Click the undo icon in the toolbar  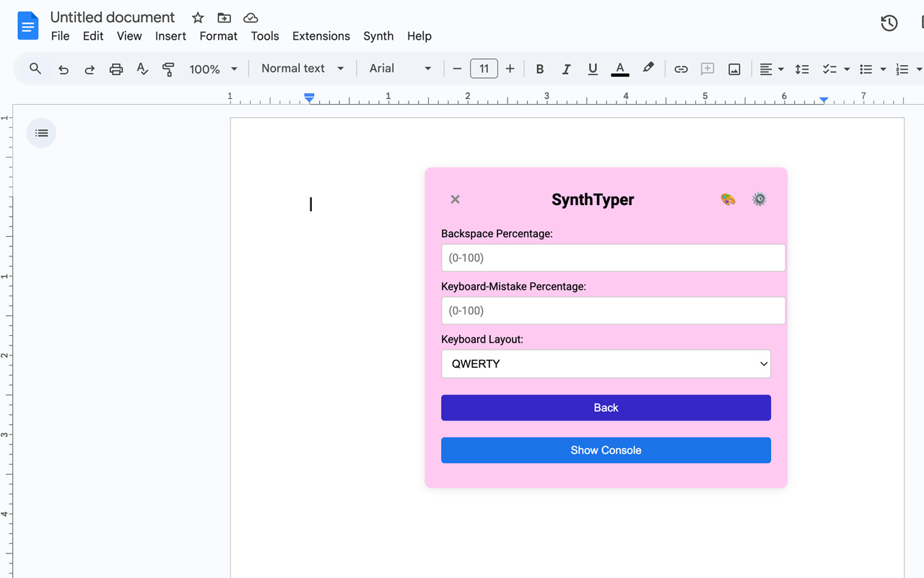[x=63, y=69]
